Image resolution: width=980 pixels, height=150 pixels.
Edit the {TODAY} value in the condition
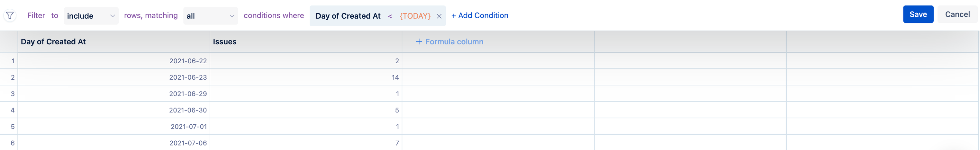coord(415,16)
